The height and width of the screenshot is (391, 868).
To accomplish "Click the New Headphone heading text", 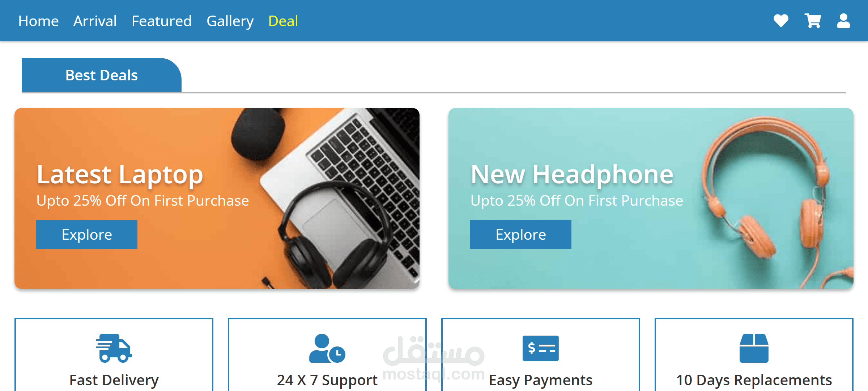I will tap(572, 175).
